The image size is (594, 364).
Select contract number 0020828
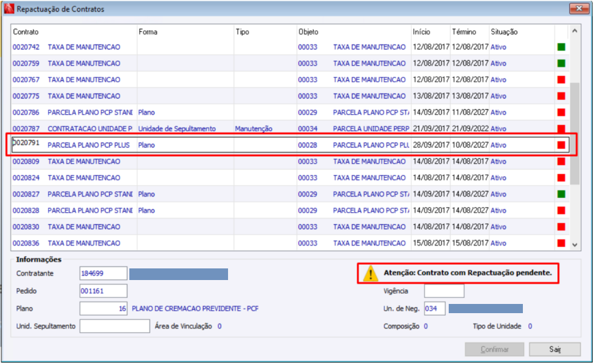[26, 210]
